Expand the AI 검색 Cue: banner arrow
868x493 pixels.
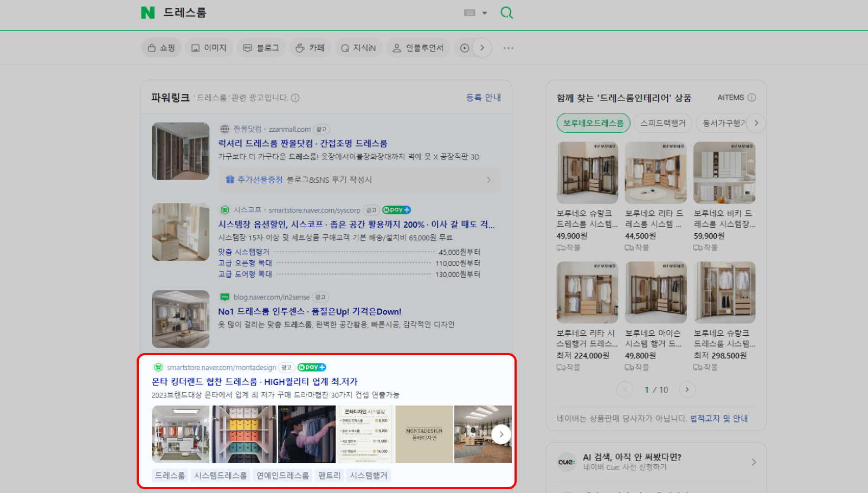pos(754,462)
